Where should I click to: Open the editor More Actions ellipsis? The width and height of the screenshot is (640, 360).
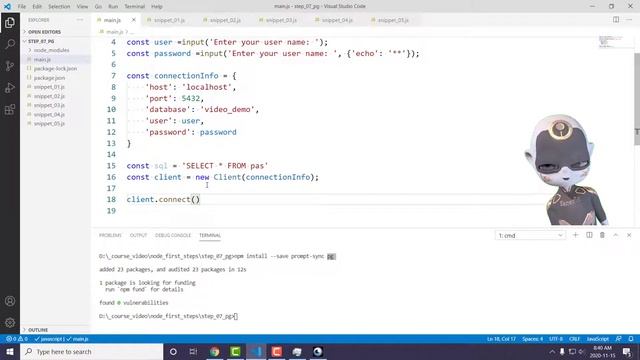pyautogui.click(x=629, y=20)
